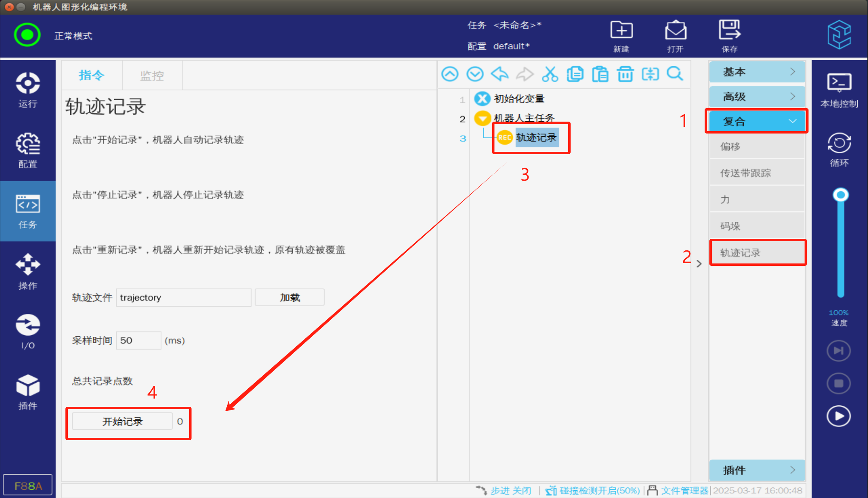Open the 配置 section in left sidebar
The height and width of the screenshot is (498, 868).
(28, 151)
